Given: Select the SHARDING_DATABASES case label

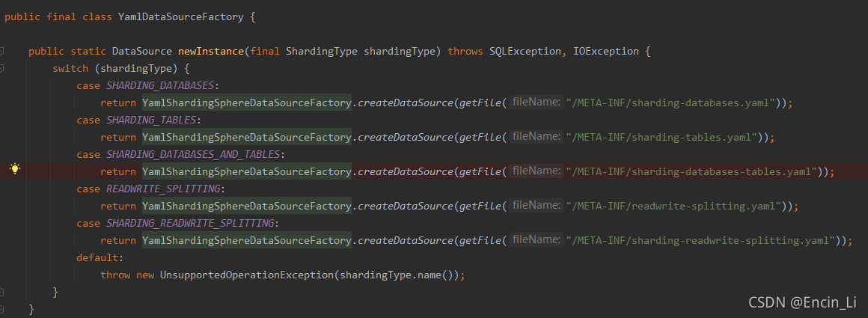Looking at the screenshot, I should tap(160, 86).
